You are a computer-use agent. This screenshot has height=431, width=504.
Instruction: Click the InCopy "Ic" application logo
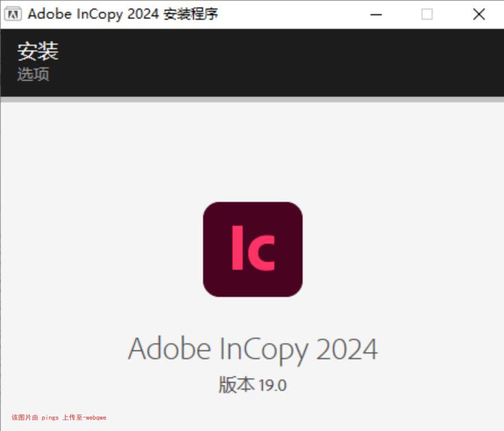pos(253,249)
